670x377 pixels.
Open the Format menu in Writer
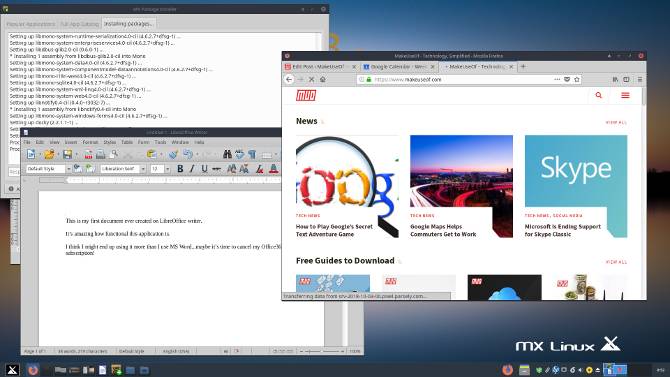point(90,142)
